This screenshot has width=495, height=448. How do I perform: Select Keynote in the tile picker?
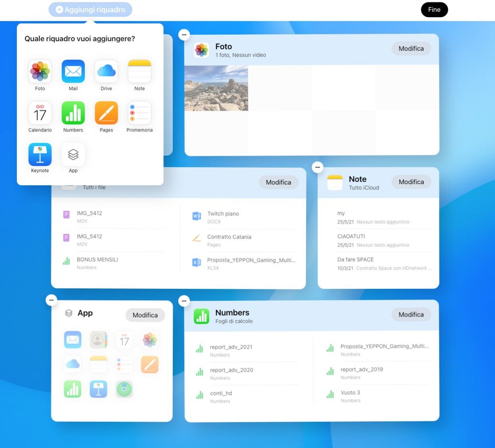click(40, 154)
